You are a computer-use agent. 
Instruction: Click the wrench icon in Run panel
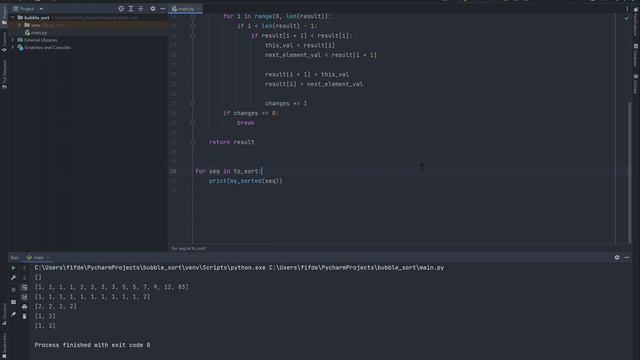[13, 278]
